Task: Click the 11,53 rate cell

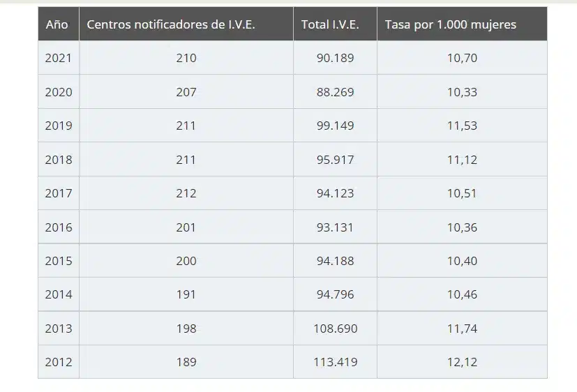Action: click(462, 126)
